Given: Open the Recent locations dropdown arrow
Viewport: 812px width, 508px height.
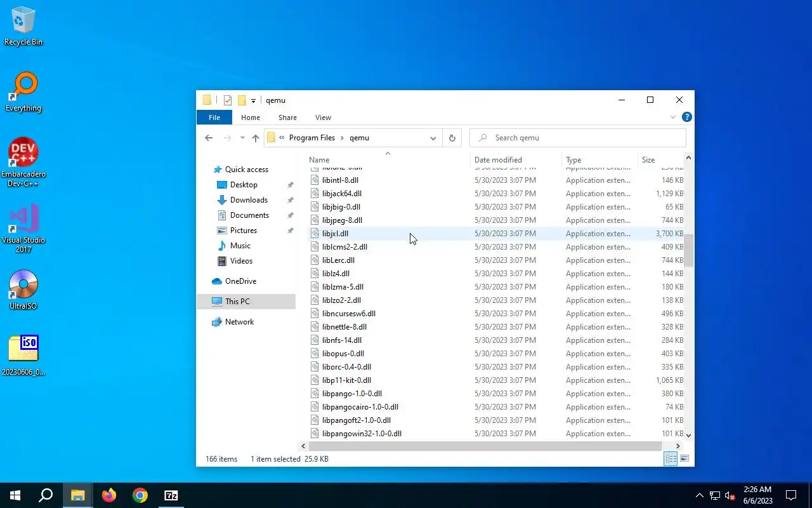Looking at the screenshot, I should pos(242,138).
